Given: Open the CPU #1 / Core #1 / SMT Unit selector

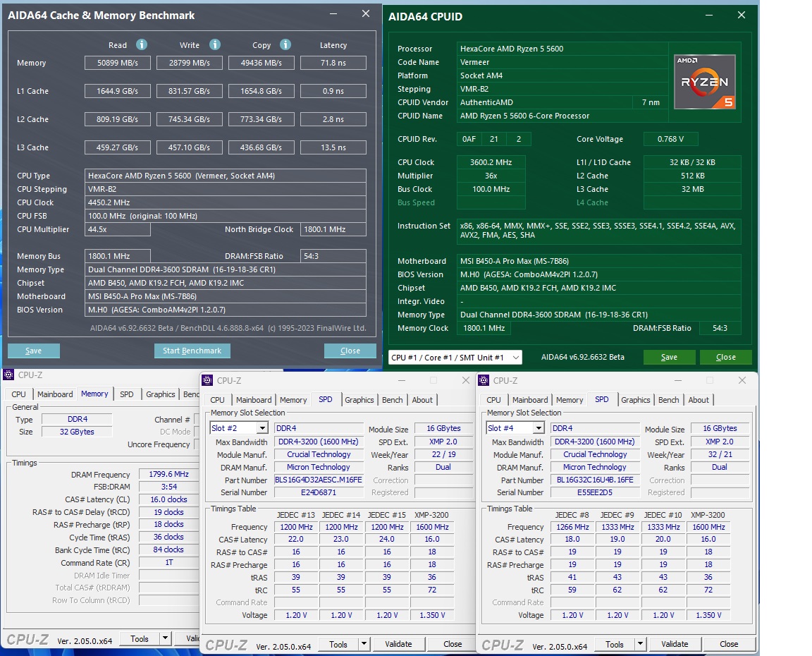Looking at the screenshot, I should pyautogui.click(x=455, y=358).
